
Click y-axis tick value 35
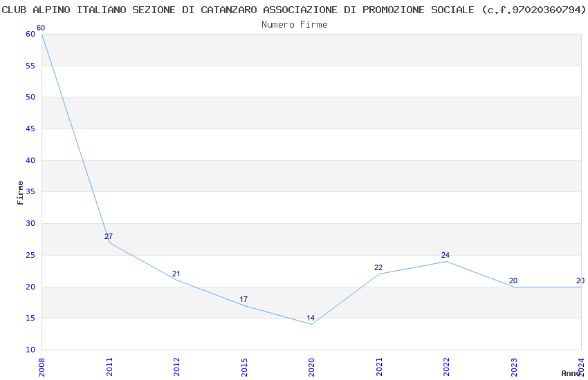coord(30,191)
